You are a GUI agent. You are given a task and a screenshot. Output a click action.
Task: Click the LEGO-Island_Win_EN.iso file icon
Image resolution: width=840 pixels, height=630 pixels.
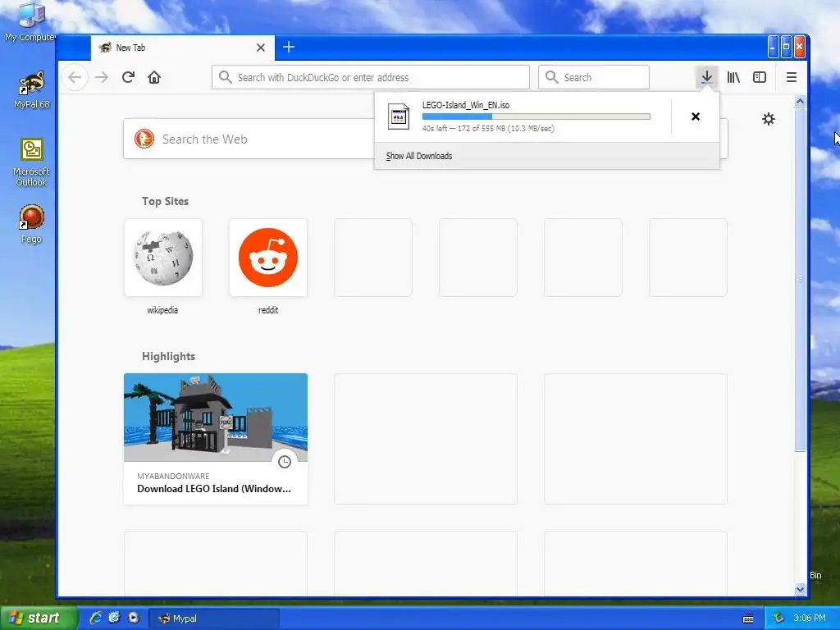click(x=399, y=116)
